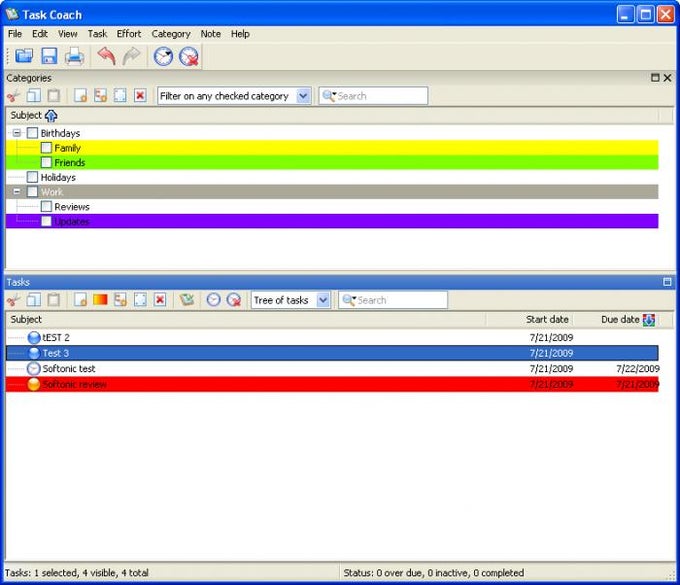Check the Holidays category checkbox

(x=33, y=177)
